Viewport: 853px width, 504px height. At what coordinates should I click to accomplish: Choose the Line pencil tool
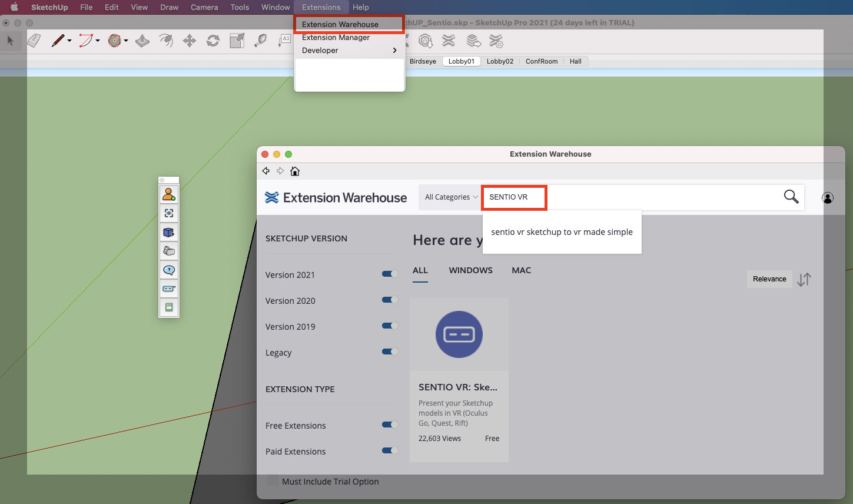(58, 41)
